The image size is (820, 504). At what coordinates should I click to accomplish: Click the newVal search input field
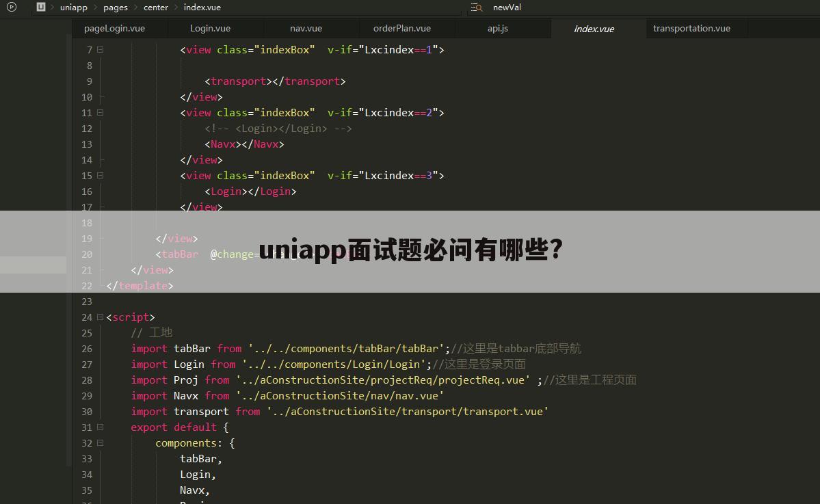click(x=506, y=7)
